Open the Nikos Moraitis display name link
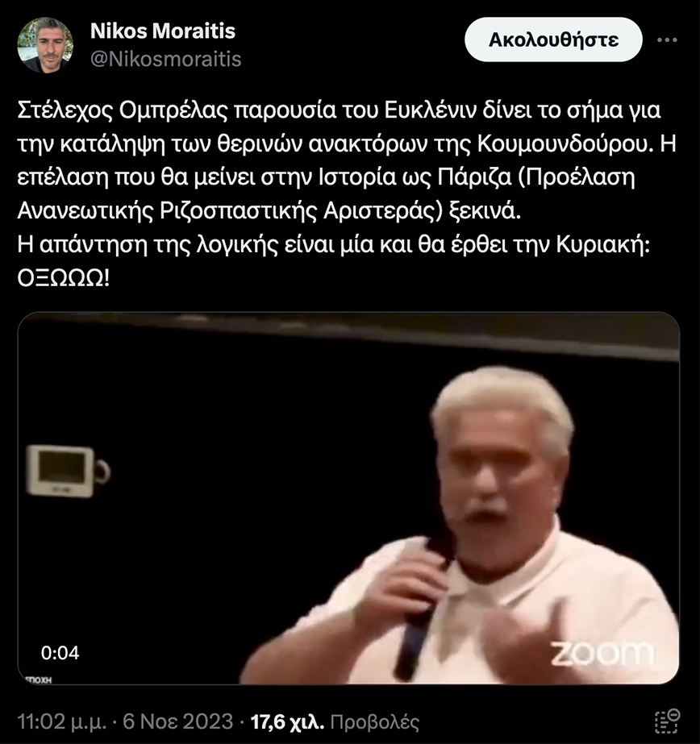The image size is (700, 744). (x=163, y=31)
